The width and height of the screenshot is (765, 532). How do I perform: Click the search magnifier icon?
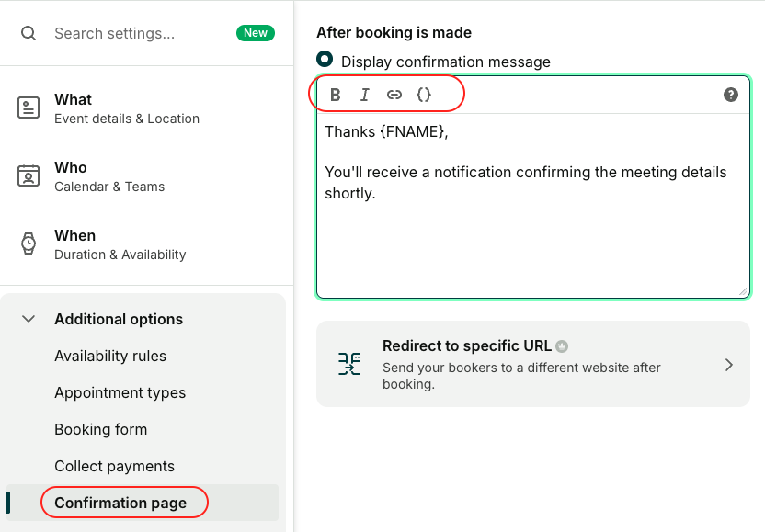(29, 33)
